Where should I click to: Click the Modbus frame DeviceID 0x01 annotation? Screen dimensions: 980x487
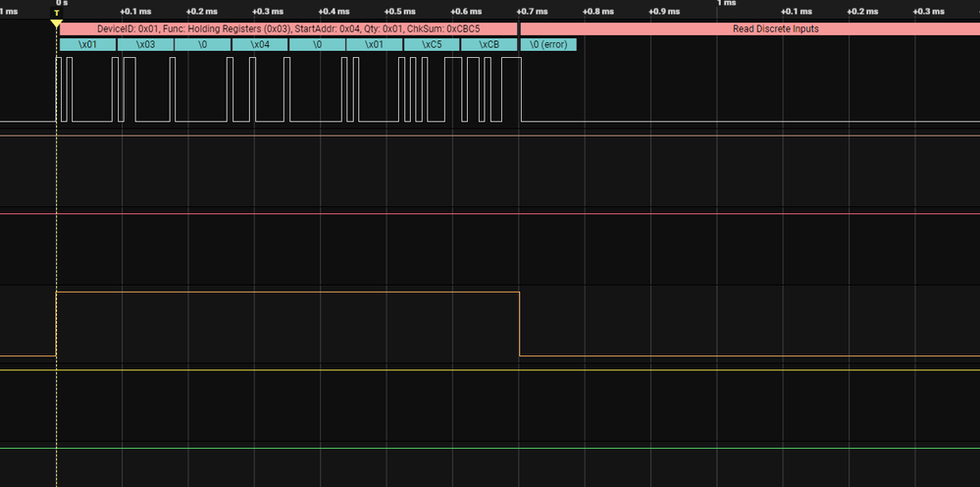288,28
